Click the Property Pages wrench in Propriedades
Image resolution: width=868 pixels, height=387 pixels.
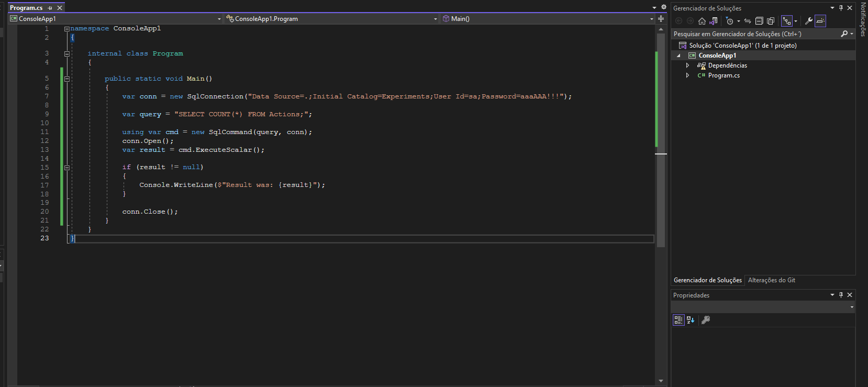point(706,320)
